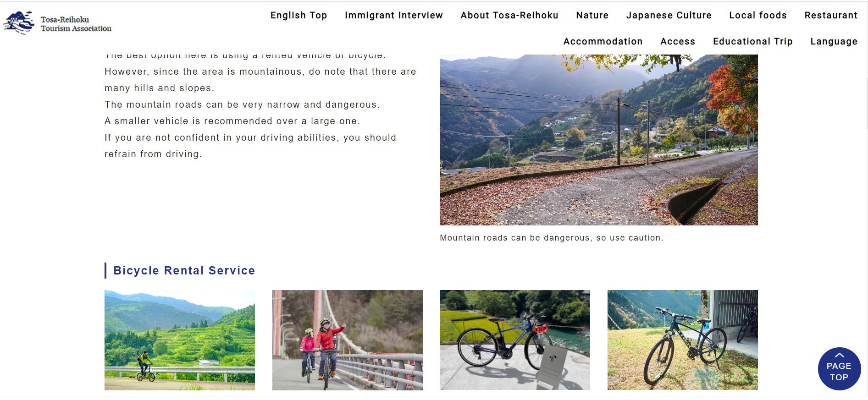Image resolution: width=868 pixels, height=400 pixels.
Task: Click the Tosa-Reihoku Tourism Association logo
Action: pyautogui.click(x=57, y=23)
